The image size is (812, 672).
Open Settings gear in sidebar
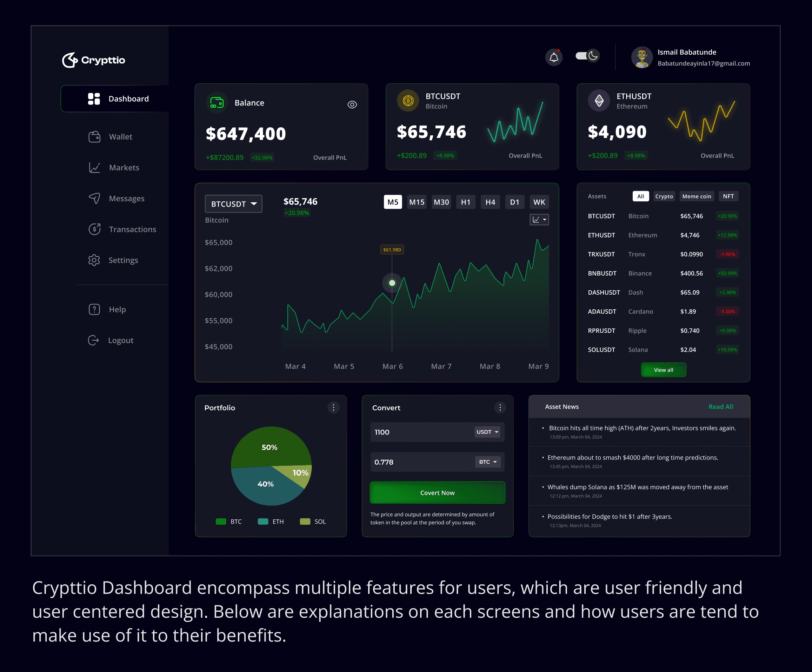click(x=94, y=260)
